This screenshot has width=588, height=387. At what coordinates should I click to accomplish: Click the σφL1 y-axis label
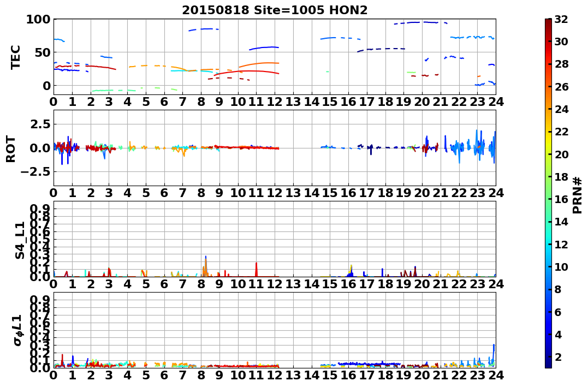click(x=17, y=330)
